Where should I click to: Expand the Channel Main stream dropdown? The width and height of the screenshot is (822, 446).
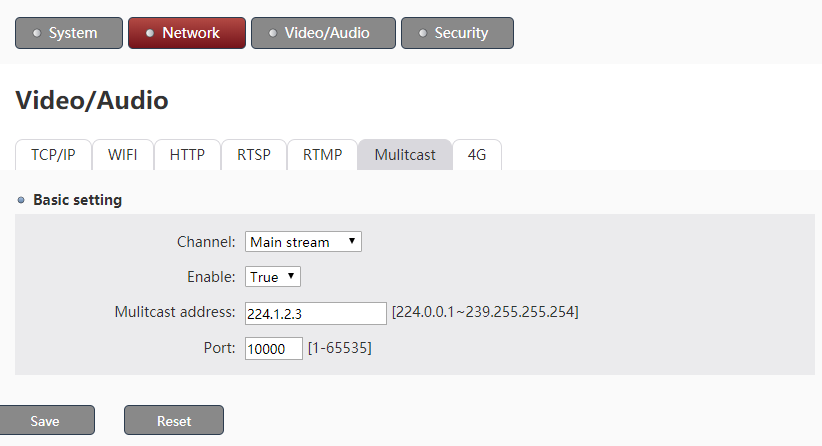tap(303, 242)
